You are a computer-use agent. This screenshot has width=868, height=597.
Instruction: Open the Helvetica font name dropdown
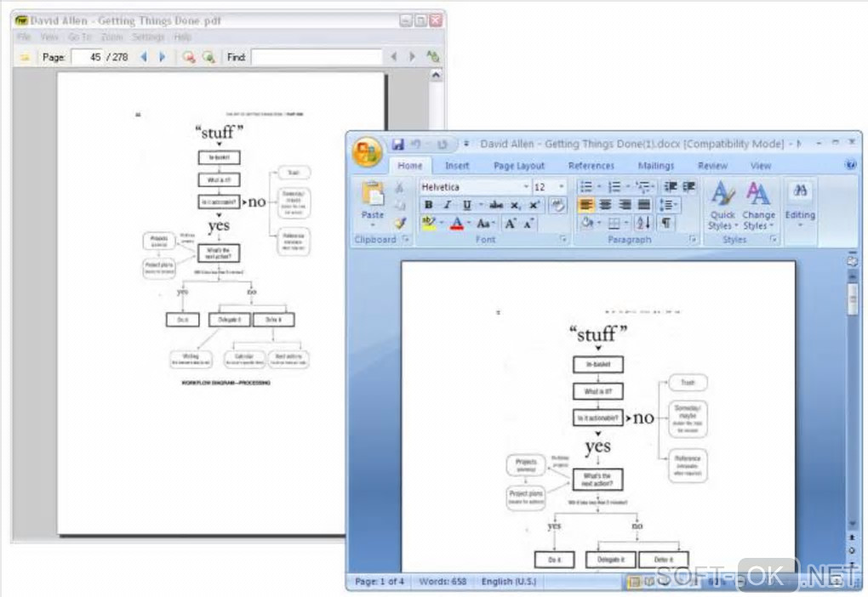(x=525, y=187)
